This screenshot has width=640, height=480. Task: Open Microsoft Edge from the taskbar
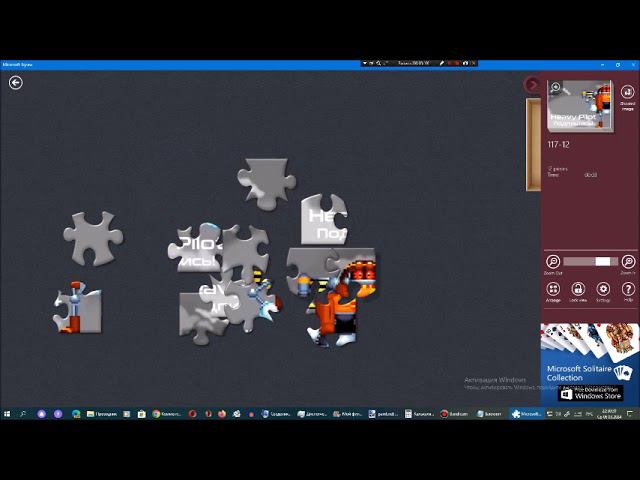point(76,414)
